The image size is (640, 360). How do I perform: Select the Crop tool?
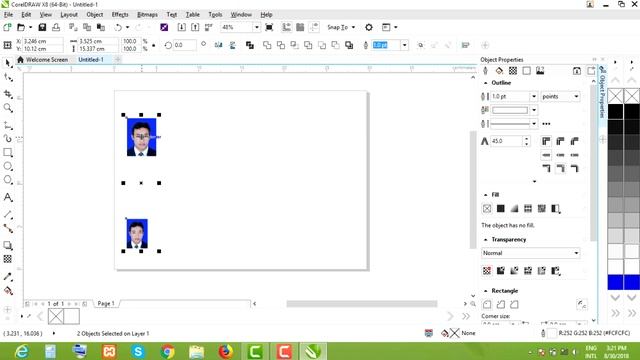(x=8, y=94)
